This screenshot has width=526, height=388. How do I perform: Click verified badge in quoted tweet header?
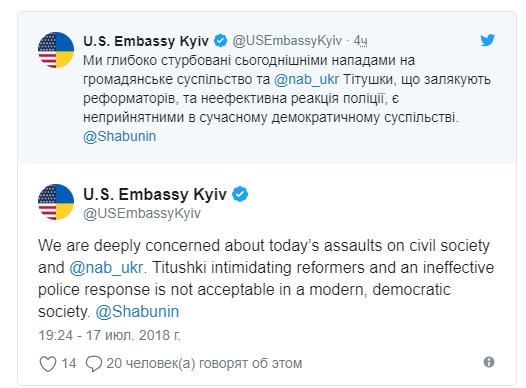221,41
